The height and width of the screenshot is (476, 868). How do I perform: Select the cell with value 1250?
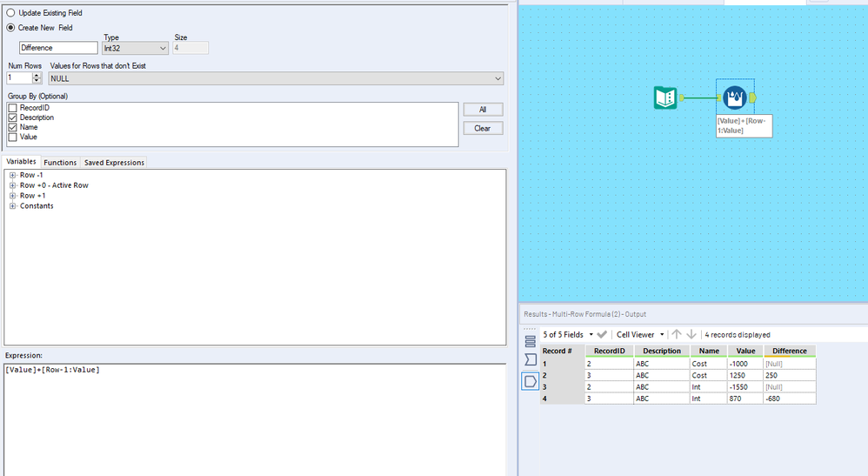pos(745,376)
